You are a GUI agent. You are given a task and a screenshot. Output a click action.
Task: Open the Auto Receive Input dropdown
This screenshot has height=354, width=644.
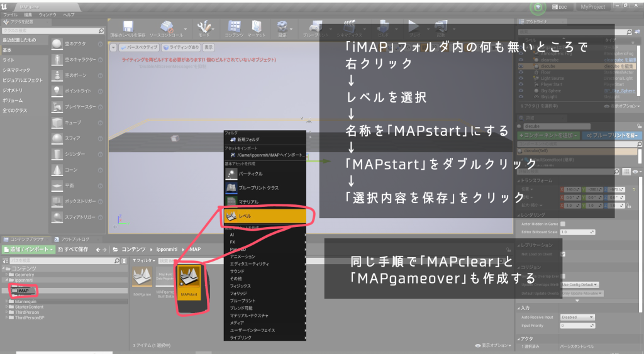[577, 317]
